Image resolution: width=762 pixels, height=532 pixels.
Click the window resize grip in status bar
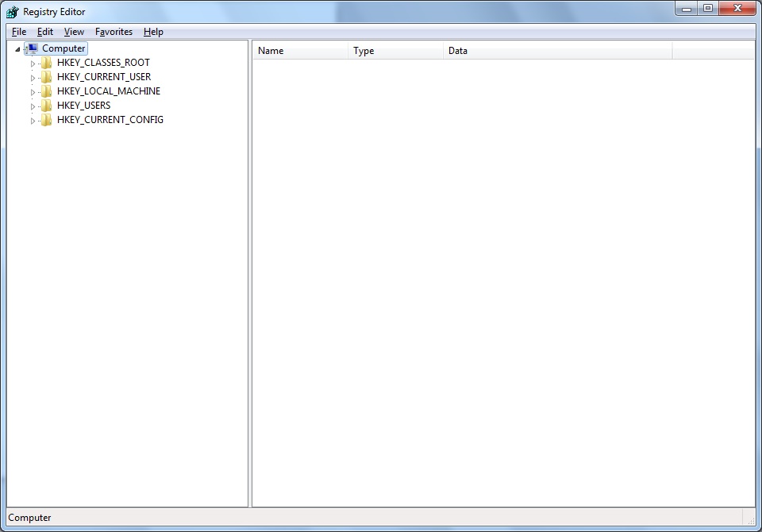(x=750, y=520)
